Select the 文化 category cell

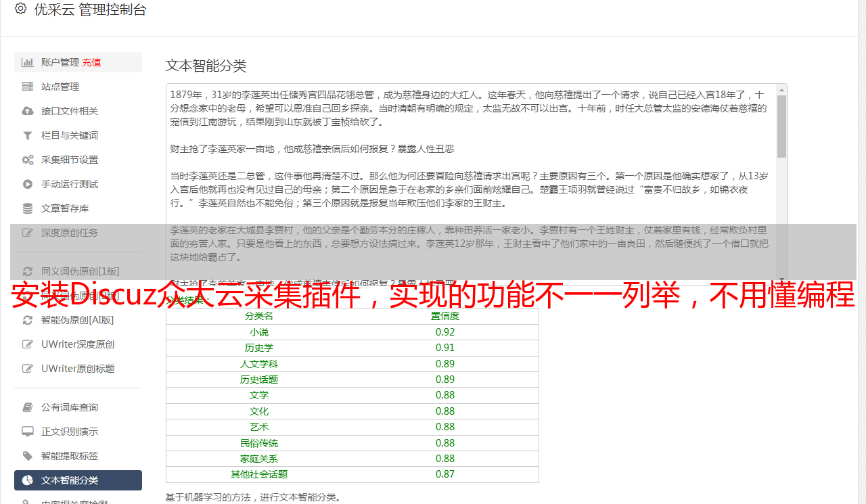pyautogui.click(x=259, y=411)
